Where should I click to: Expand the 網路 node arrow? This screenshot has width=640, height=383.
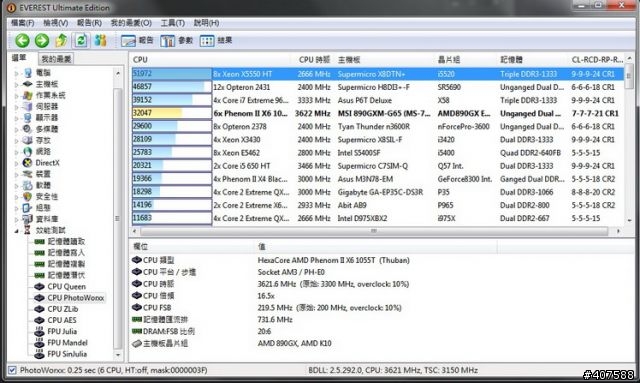[17, 152]
